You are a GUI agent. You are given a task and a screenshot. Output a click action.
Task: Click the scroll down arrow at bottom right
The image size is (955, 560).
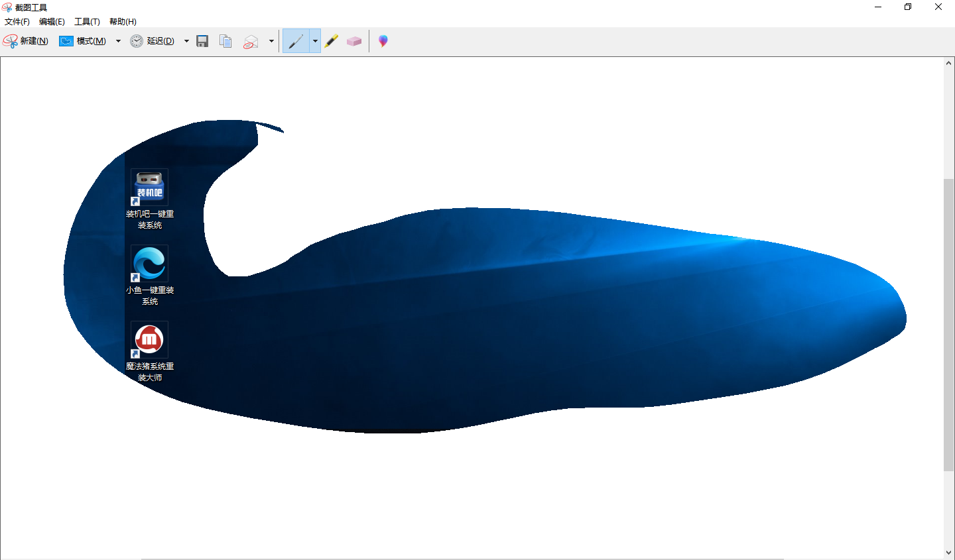949,553
